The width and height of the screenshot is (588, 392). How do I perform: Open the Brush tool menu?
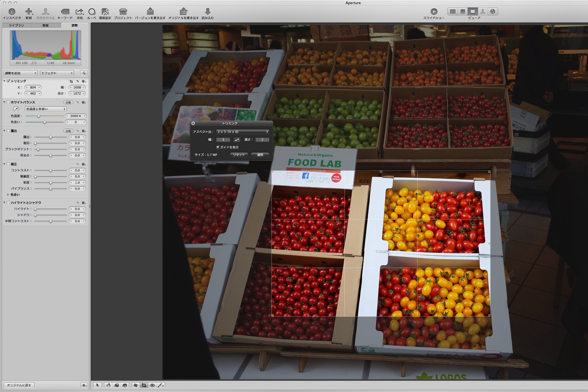point(161,385)
